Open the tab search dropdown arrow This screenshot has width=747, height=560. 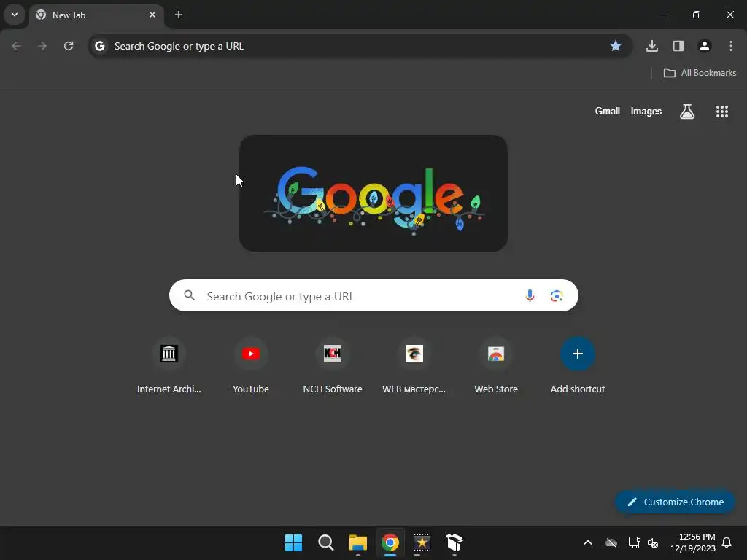pyautogui.click(x=15, y=15)
